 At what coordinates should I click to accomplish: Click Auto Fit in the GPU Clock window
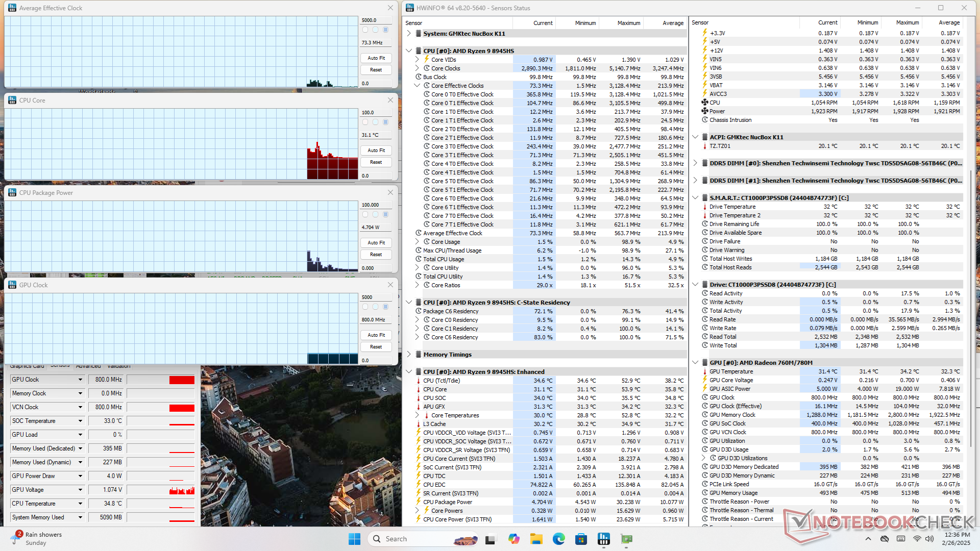[x=376, y=335]
